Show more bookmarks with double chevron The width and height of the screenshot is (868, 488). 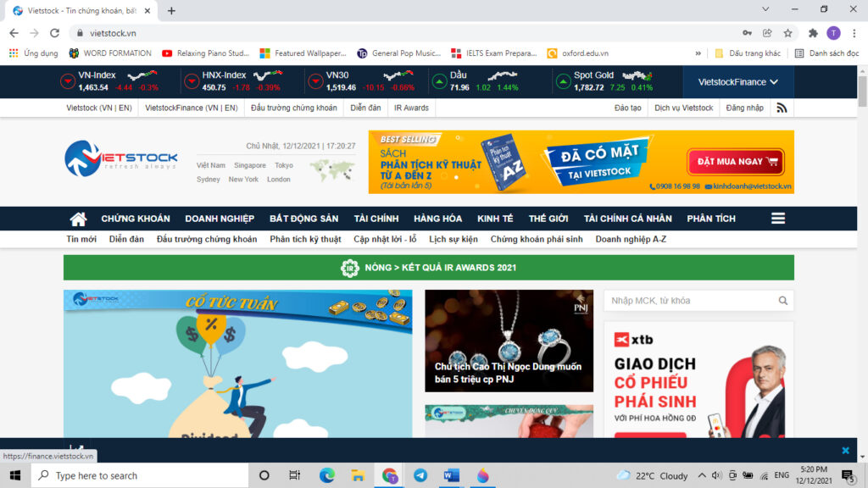(x=698, y=53)
